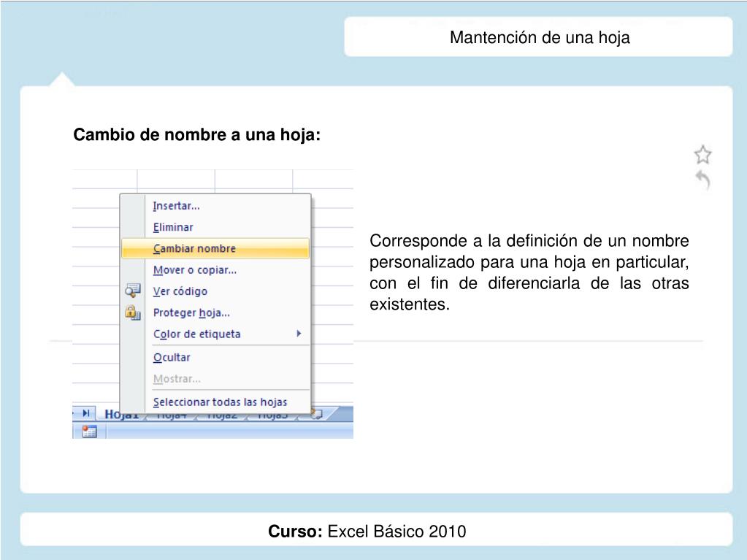
Task: Click the insert worksheet icon after the tabs
Action: point(317,413)
